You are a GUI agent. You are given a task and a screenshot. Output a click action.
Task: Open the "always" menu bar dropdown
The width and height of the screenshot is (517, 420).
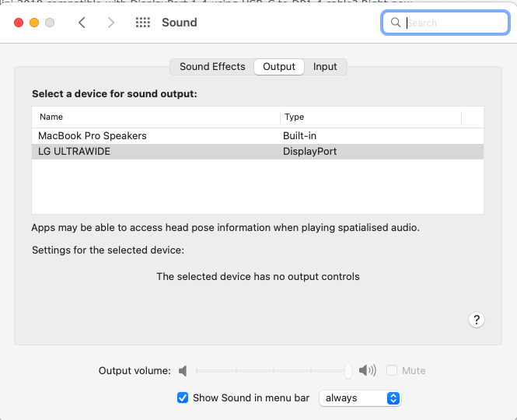[360, 397]
